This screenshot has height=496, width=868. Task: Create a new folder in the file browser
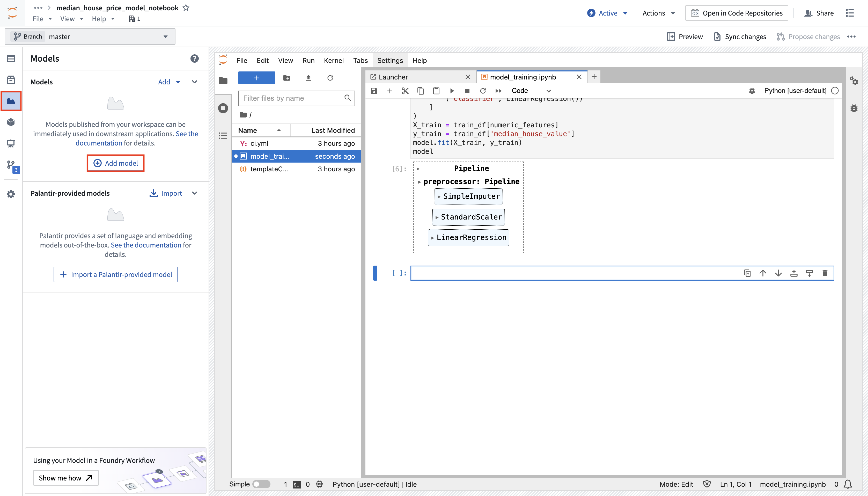pos(287,78)
